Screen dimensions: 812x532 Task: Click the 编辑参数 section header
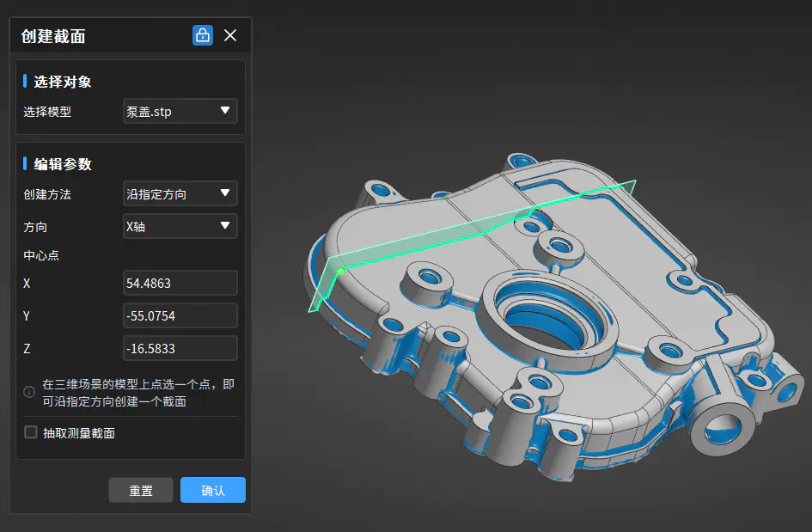(63, 164)
